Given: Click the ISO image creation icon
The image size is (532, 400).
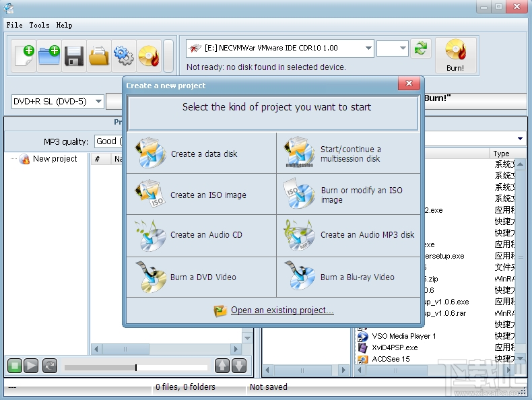Looking at the screenshot, I should click(150, 193).
